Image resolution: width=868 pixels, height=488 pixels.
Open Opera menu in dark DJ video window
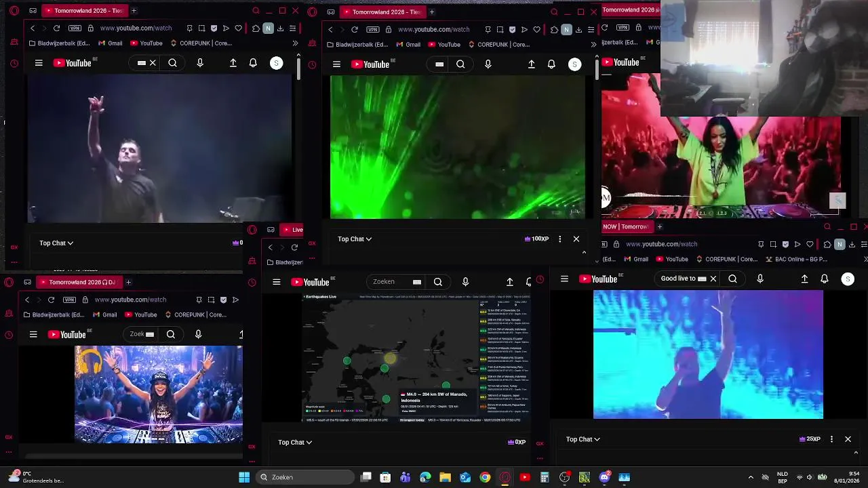[x=14, y=11]
